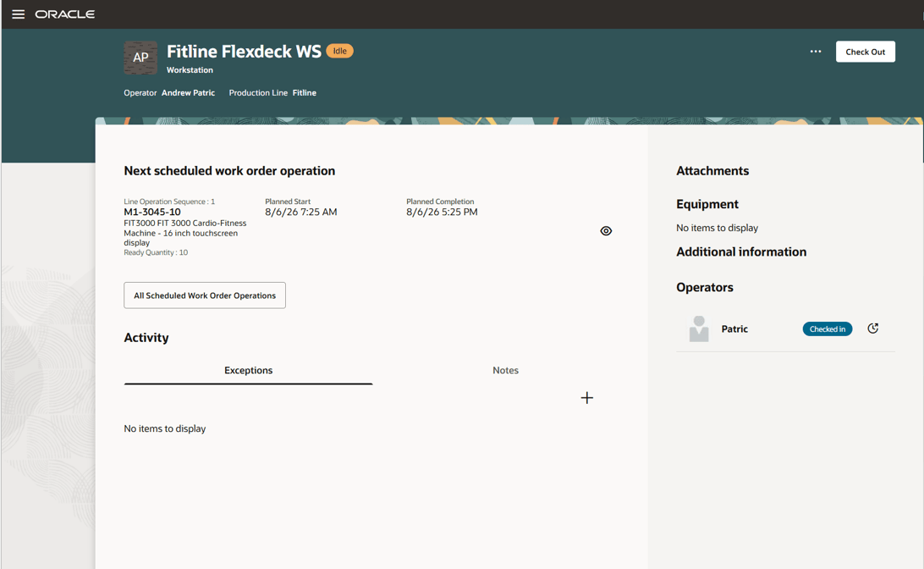This screenshot has width=924, height=569.
Task: Click planned completion 8/6/26 5:25 PM
Action: pyautogui.click(x=442, y=213)
